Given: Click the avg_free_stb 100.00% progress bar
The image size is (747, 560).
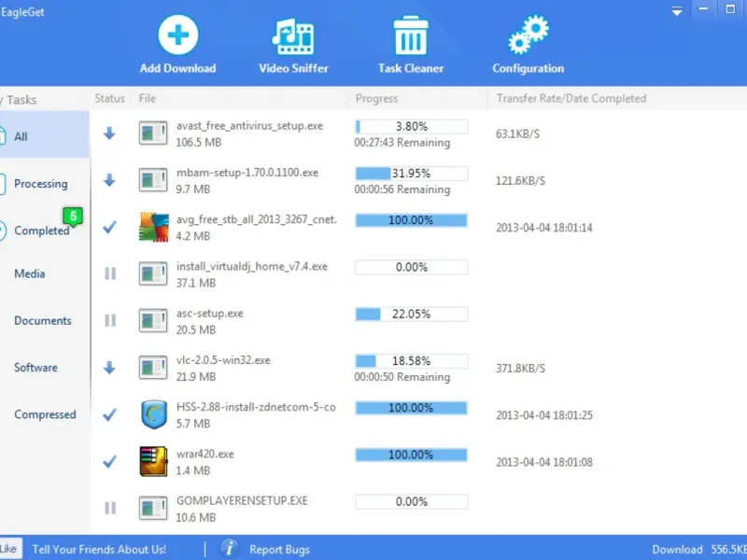Looking at the screenshot, I should (411, 220).
